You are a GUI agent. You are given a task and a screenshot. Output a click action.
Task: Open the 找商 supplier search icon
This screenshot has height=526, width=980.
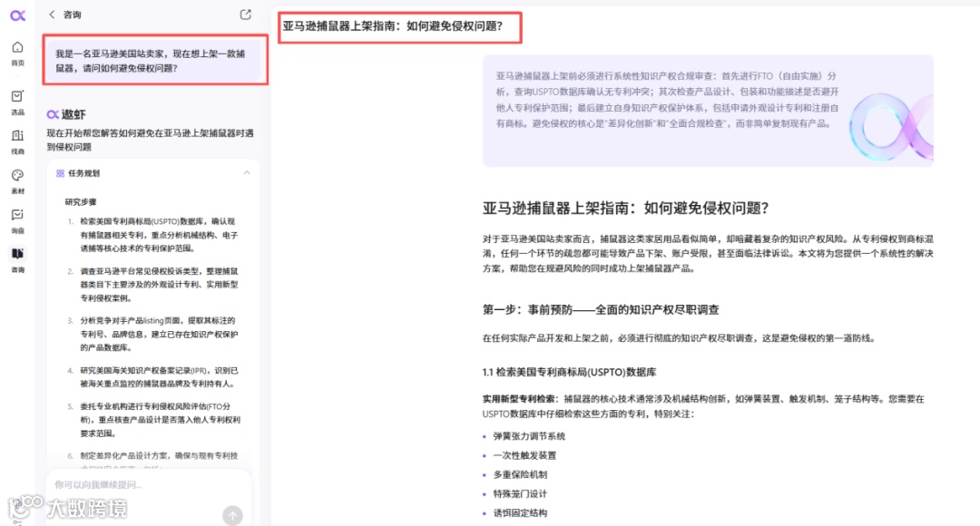pyautogui.click(x=17, y=135)
